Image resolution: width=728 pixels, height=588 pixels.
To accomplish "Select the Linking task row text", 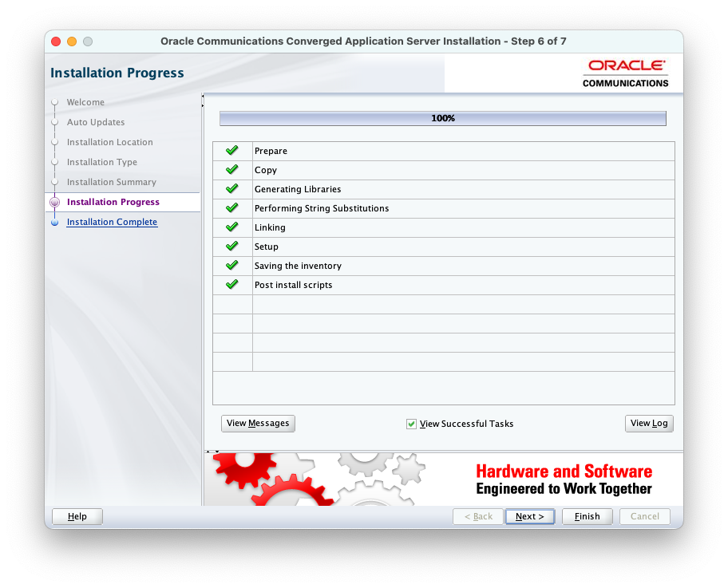I will tap(270, 227).
